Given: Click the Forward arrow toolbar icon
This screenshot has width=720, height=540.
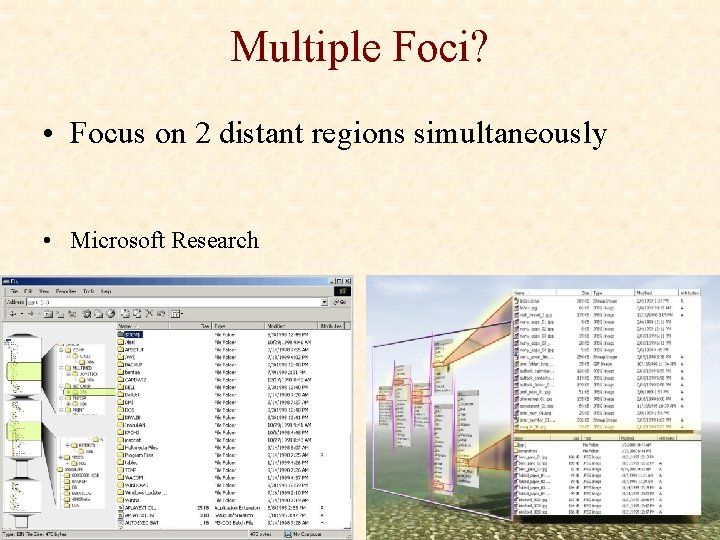Looking at the screenshot, I should [31, 314].
